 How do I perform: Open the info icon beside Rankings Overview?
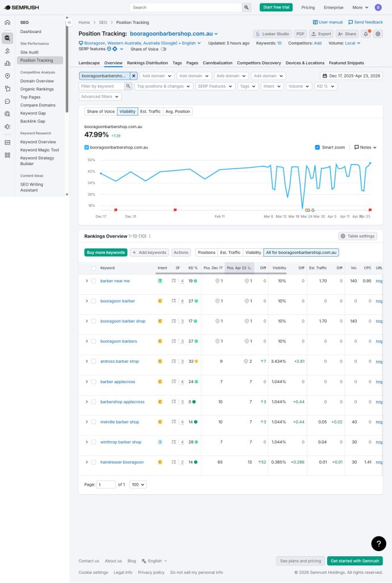click(x=150, y=236)
